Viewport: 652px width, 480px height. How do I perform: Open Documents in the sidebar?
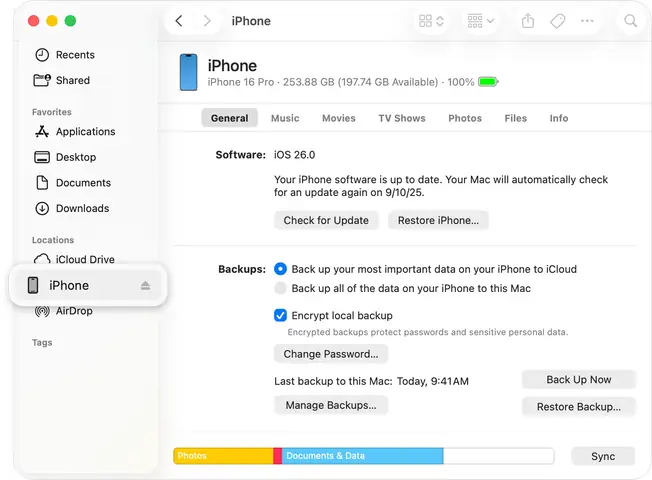coord(73,183)
